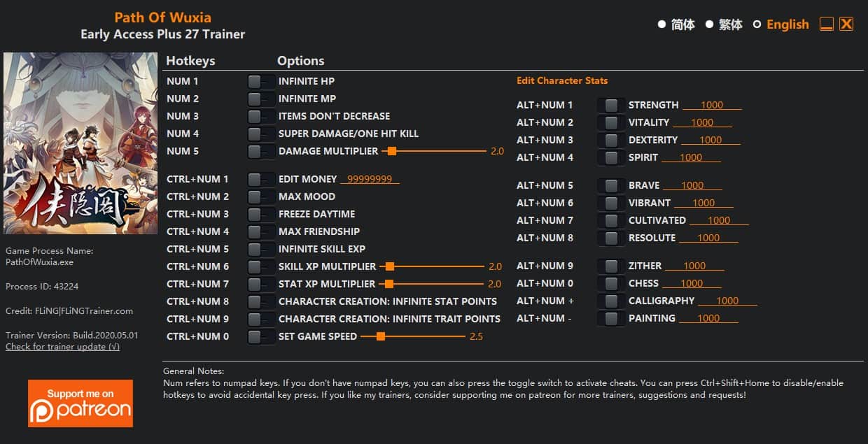Click the Support me on Patreon button
The image size is (868, 444).
pos(80,403)
